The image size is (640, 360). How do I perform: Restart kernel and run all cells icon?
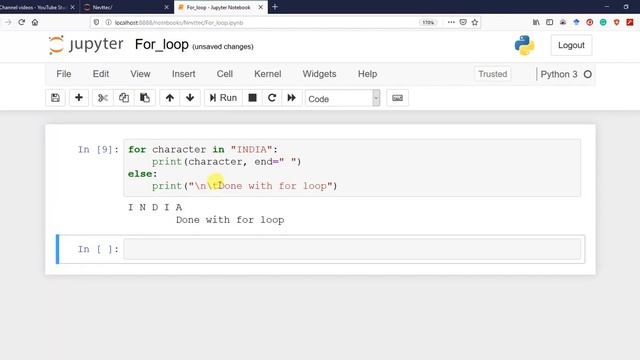click(291, 98)
